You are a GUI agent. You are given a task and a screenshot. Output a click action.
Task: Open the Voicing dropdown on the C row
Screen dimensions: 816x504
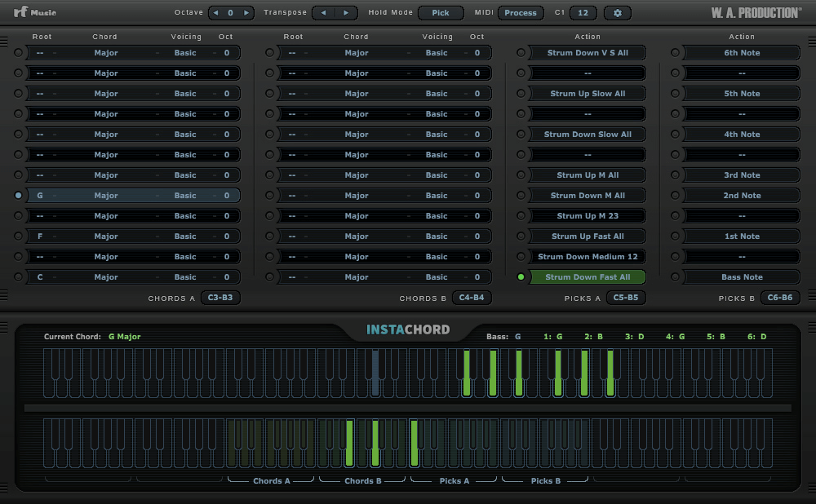click(x=185, y=277)
